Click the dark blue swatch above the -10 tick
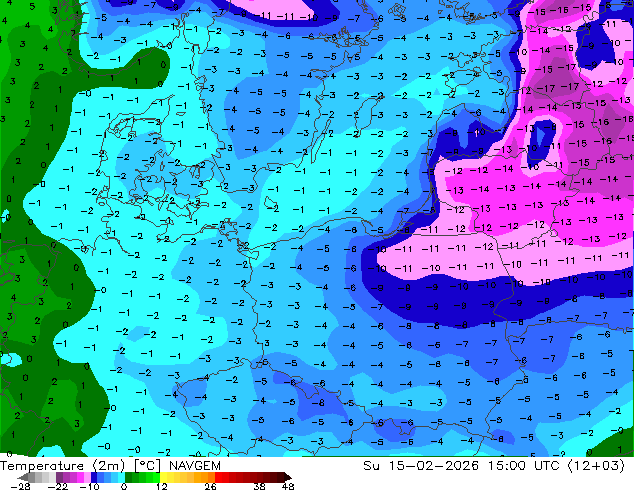634x490 pixels. pyautogui.click(x=94, y=477)
